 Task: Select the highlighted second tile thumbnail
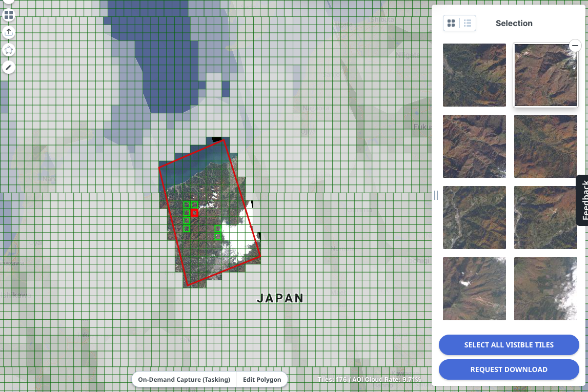coord(545,75)
